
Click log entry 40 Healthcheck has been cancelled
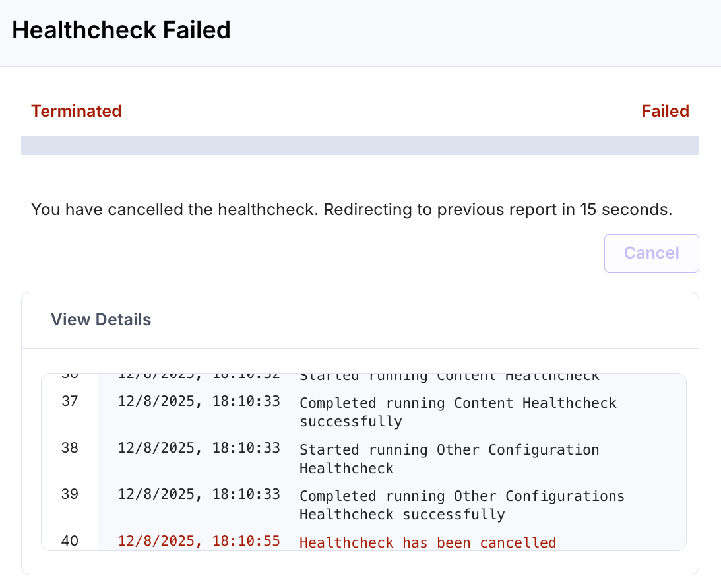[x=427, y=542]
